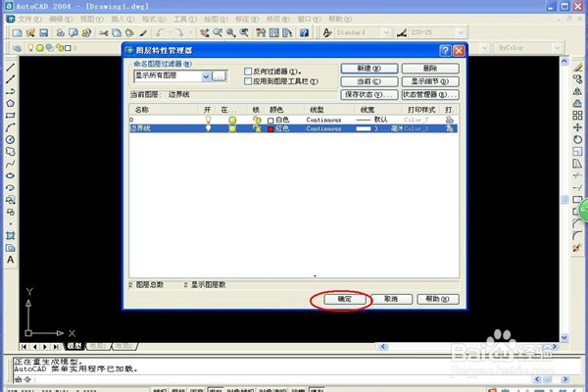Select the Polygon tool in draw toolbar

[x=11, y=104]
